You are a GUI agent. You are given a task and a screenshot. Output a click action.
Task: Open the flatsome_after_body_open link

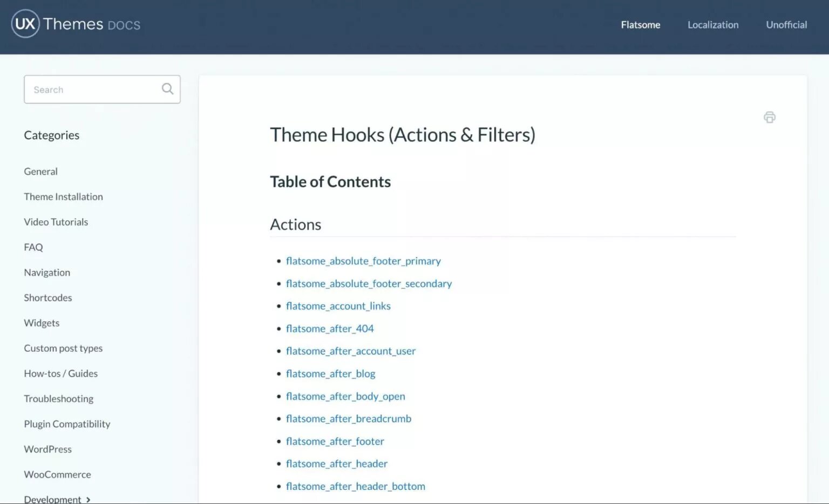(x=345, y=396)
